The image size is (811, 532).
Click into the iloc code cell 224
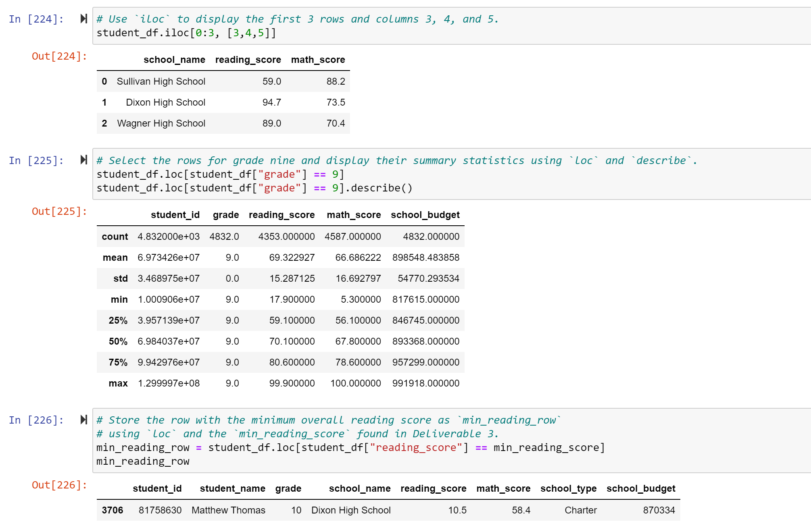(x=452, y=26)
